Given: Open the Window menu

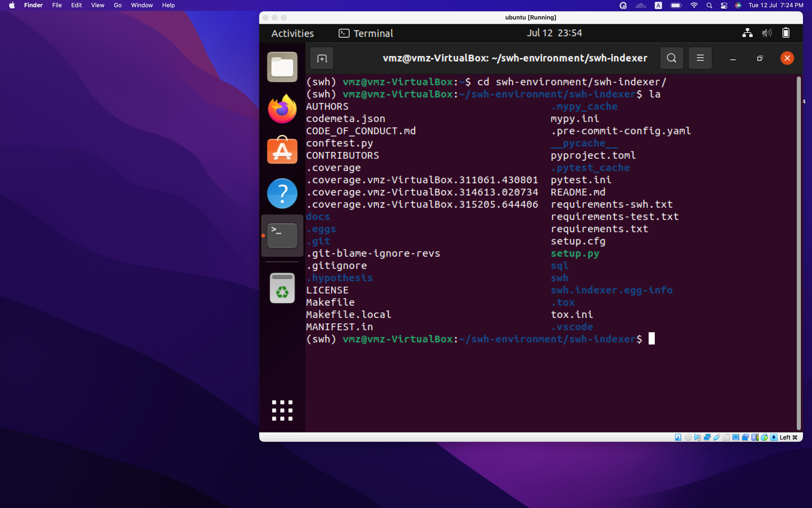Looking at the screenshot, I should [x=142, y=5].
